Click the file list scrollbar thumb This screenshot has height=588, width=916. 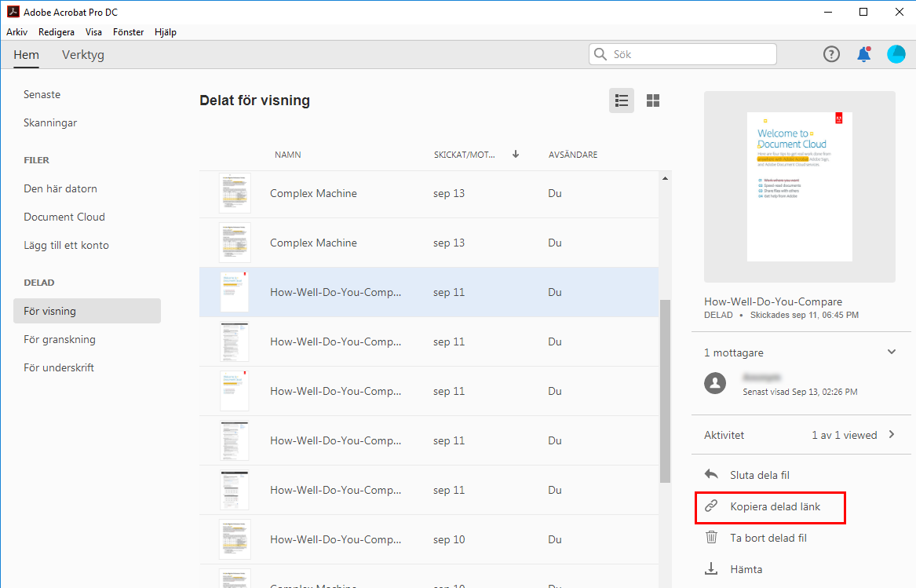pos(665,391)
